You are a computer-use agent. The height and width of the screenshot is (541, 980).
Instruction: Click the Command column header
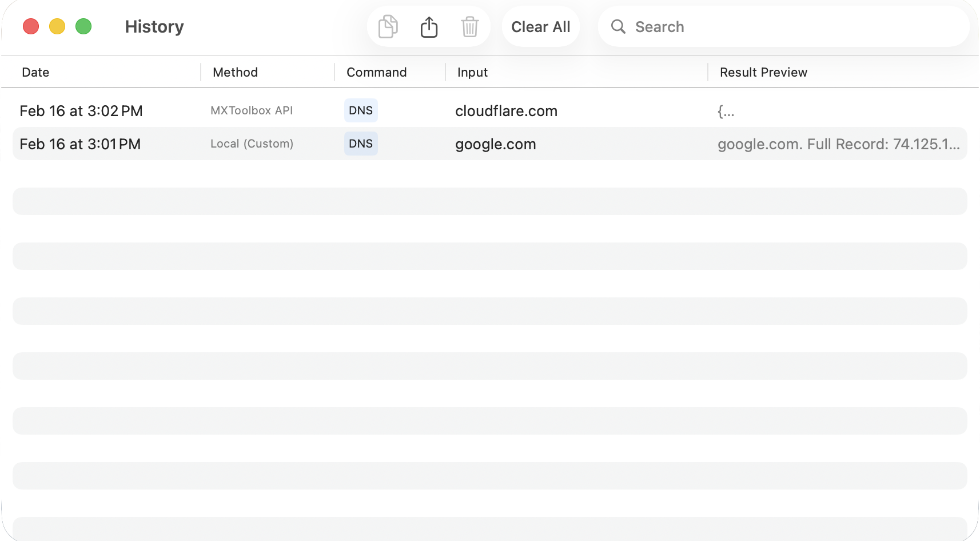pyautogui.click(x=376, y=73)
